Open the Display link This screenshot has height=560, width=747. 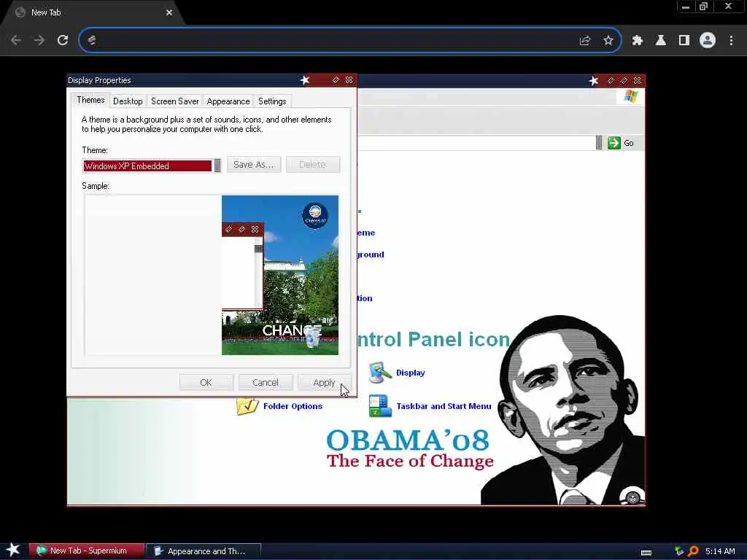(411, 373)
